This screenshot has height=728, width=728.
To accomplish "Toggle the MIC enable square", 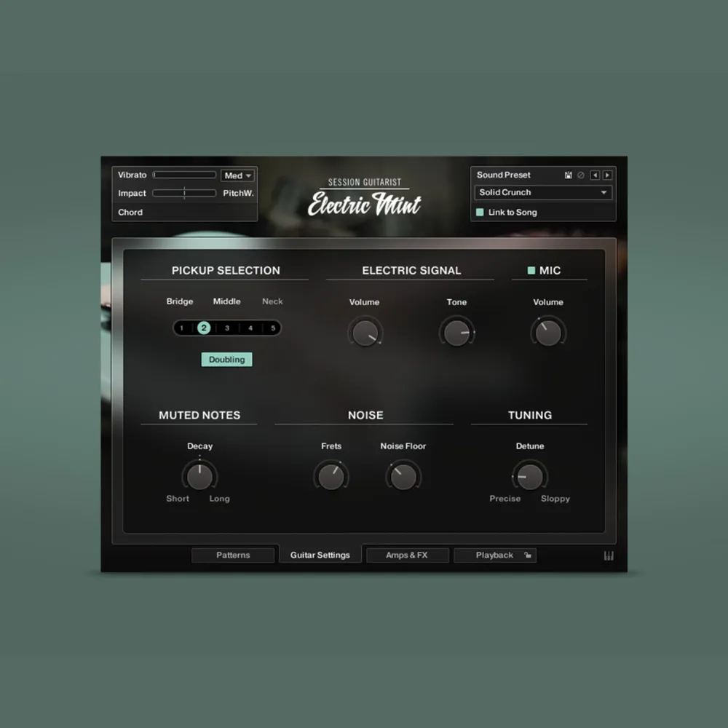I will coord(531,271).
